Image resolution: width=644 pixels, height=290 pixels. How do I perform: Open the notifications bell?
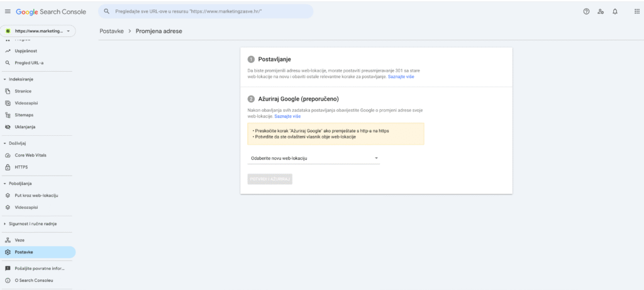pos(614,12)
